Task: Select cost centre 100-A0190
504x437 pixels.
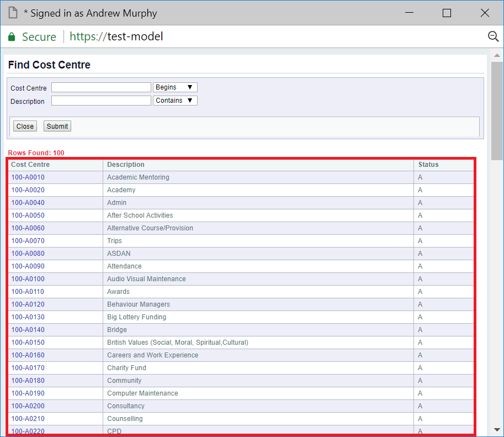Action: (x=28, y=393)
